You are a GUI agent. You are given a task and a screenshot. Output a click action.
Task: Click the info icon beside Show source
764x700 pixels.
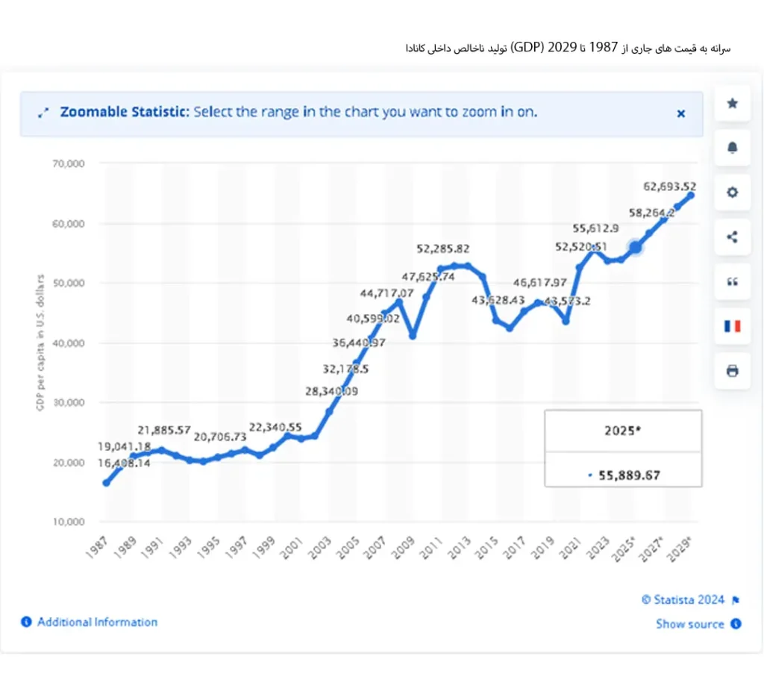tap(736, 624)
